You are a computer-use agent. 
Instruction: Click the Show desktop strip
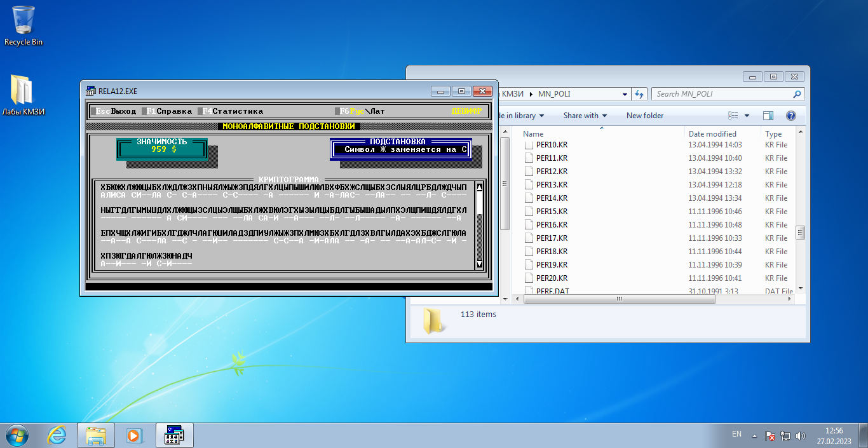(x=864, y=435)
